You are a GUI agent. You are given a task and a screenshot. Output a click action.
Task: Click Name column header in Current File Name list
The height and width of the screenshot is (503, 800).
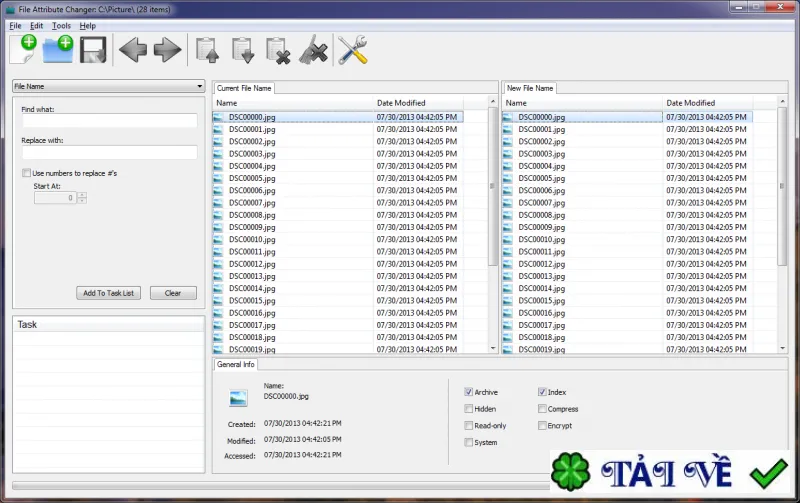pos(293,103)
